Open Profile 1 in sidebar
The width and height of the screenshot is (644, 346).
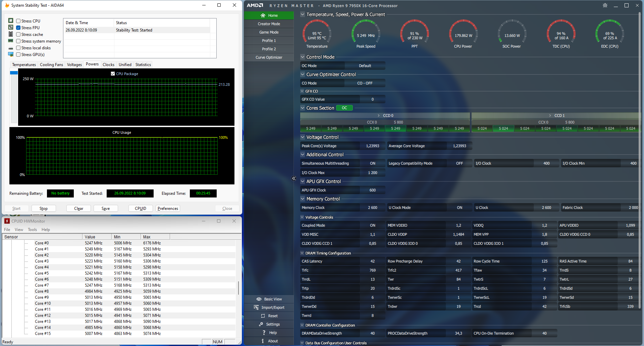pyautogui.click(x=269, y=41)
